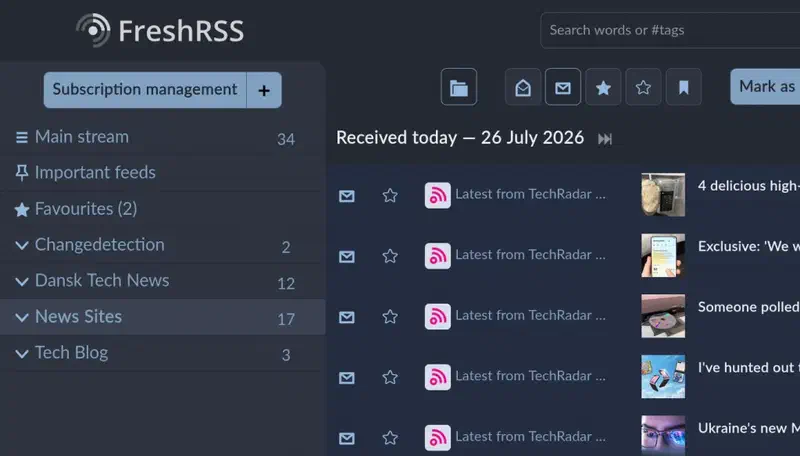Viewport: 800px width, 456px height.
Task: Open article titled 'I've hunted out'
Action: point(748,368)
